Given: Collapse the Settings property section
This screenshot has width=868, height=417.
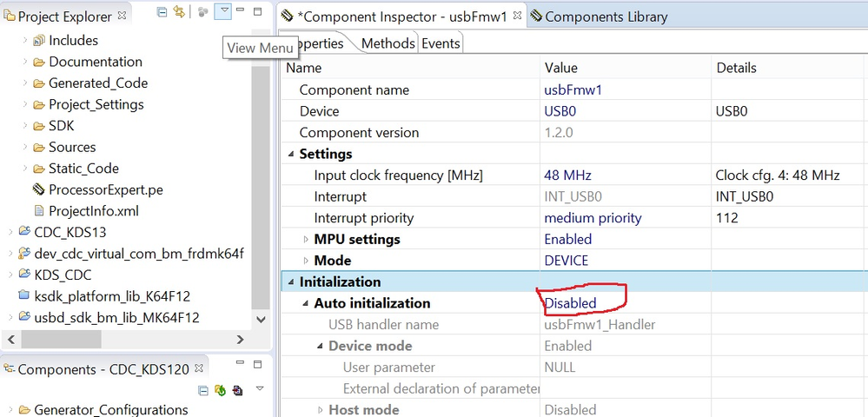Looking at the screenshot, I should click(290, 154).
